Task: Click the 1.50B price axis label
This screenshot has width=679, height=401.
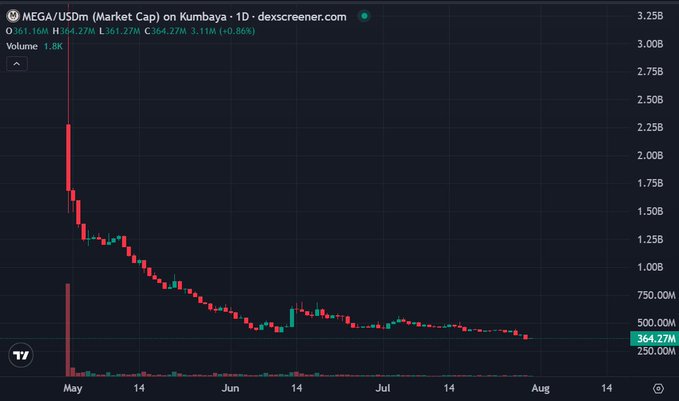Action: click(650, 211)
